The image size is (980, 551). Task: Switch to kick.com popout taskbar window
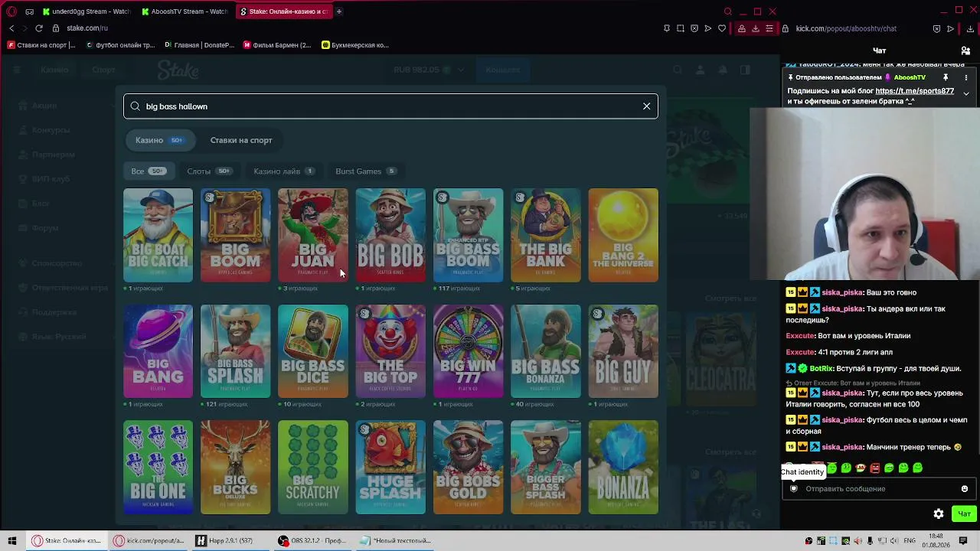click(x=149, y=540)
